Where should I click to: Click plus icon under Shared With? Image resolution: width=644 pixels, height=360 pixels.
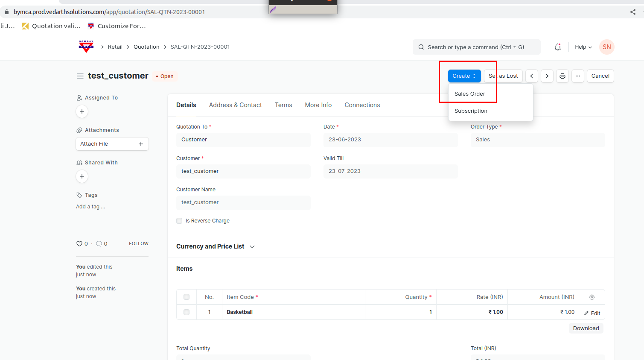point(82,176)
